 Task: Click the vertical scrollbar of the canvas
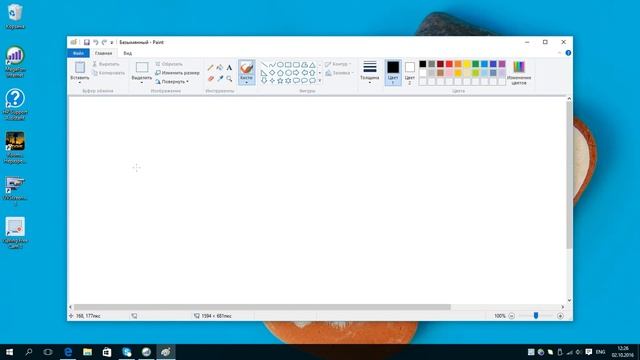(569, 175)
